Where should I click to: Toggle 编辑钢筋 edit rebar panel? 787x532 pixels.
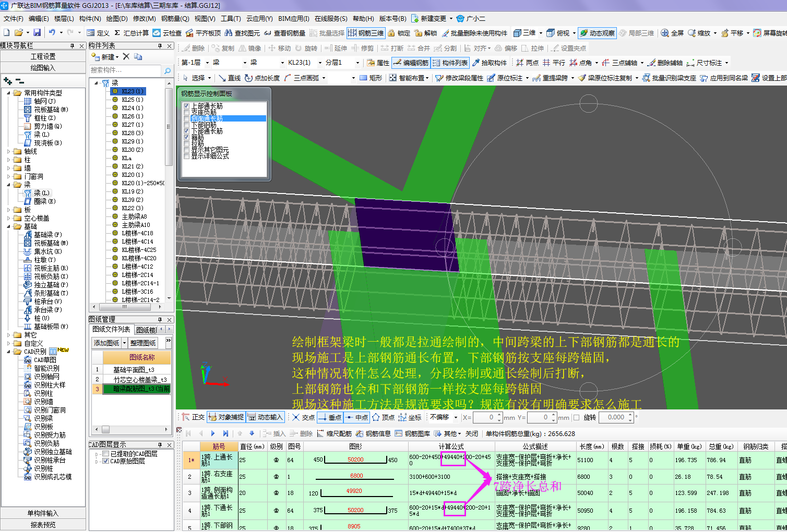(411, 63)
